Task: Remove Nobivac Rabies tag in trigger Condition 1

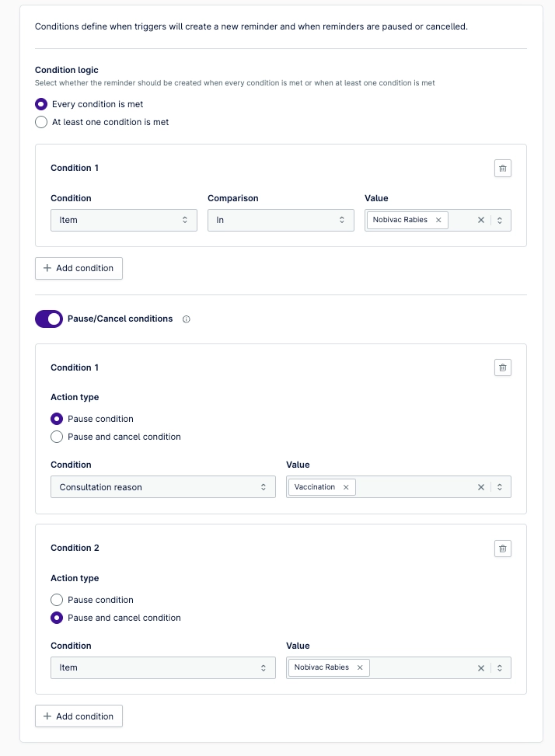Action: point(438,220)
